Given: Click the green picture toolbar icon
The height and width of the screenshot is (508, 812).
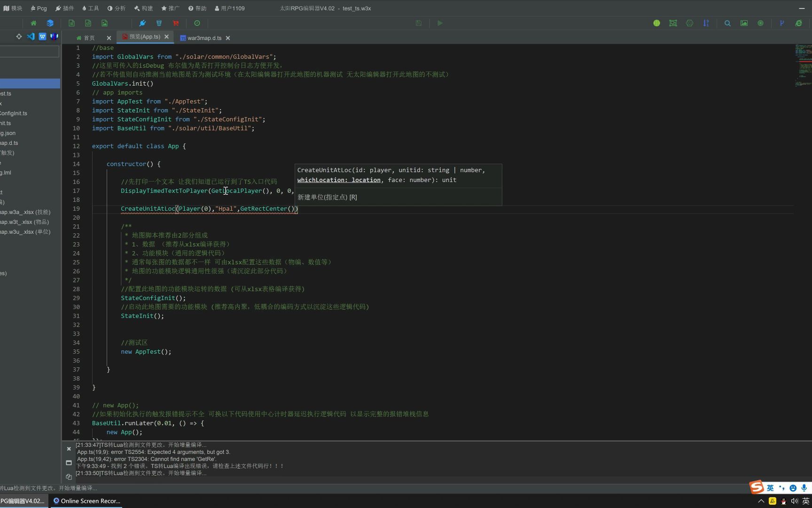Looking at the screenshot, I should (744, 23).
